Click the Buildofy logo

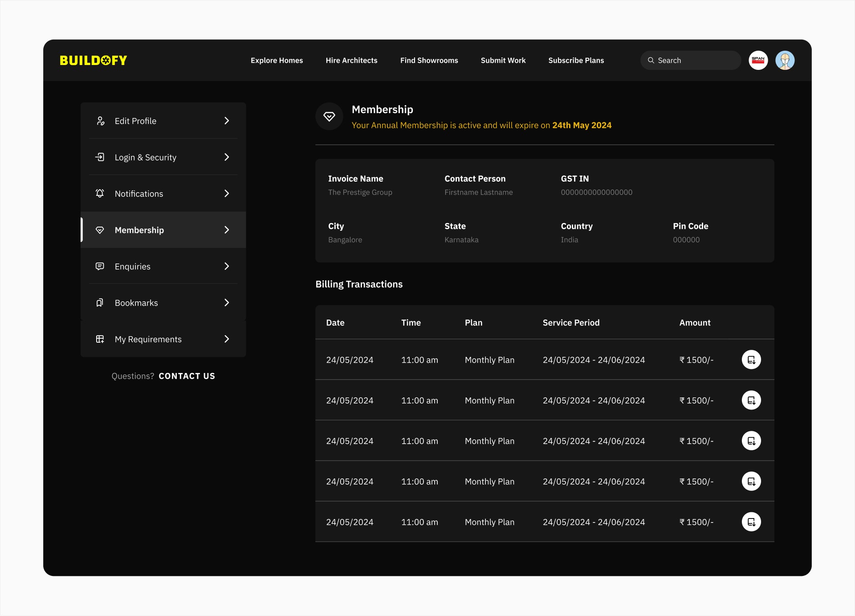(94, 60)
